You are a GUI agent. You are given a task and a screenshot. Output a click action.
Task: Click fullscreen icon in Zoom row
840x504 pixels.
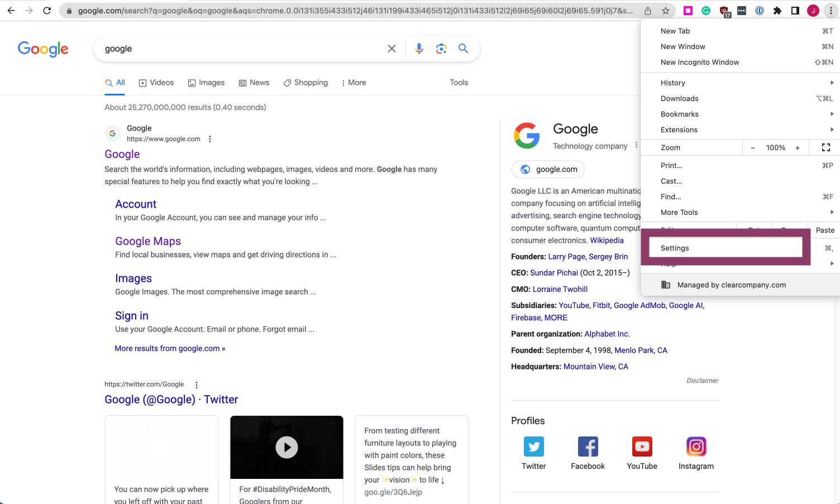point(826,147)
